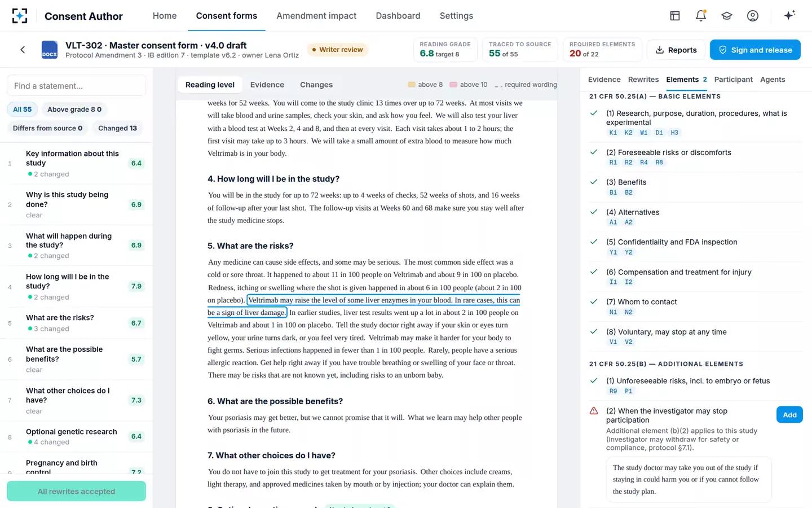The image size is (812, 508).
Task: Select 'Optional genetic research' in statement list
Action: pyautogui.click(x=76, y=436)
